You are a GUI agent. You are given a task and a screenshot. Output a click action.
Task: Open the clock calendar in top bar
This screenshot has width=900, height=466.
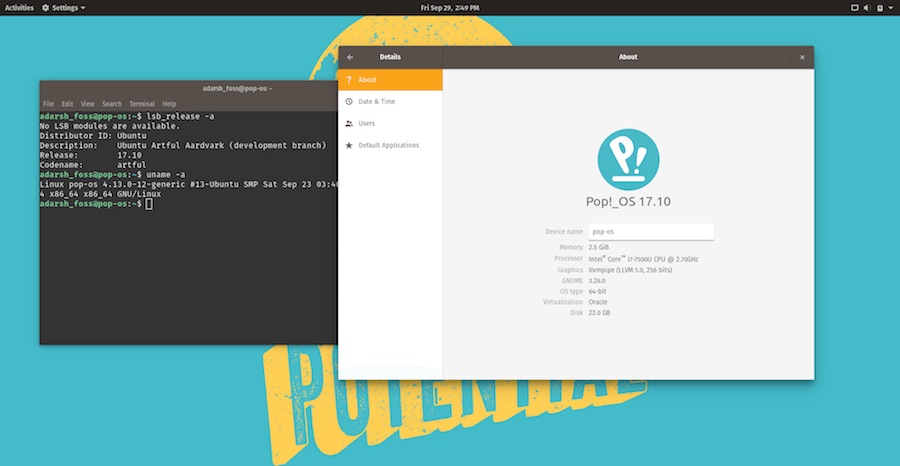449,8
